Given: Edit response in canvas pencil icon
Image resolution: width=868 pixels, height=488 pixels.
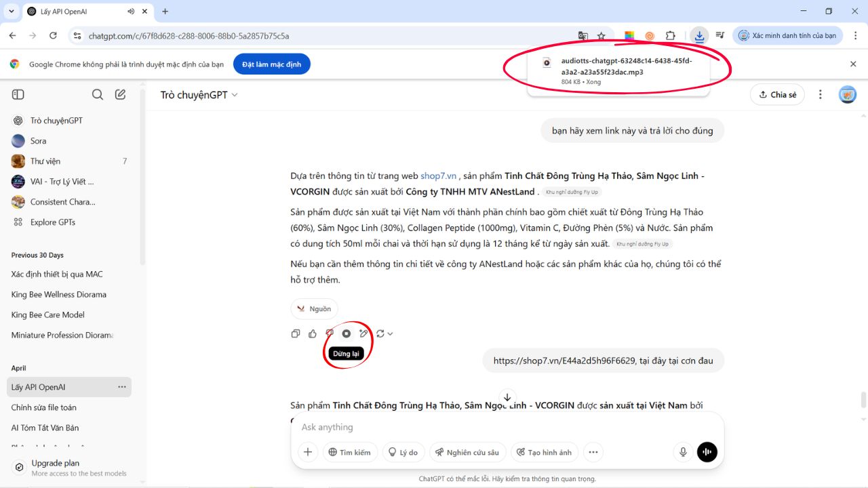Looking at the screenshot, I should pos(363,333).
